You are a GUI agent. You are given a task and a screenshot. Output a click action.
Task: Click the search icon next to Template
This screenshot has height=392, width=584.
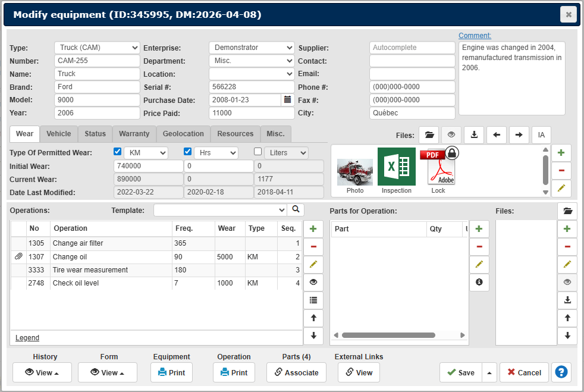tap(296, 209)
